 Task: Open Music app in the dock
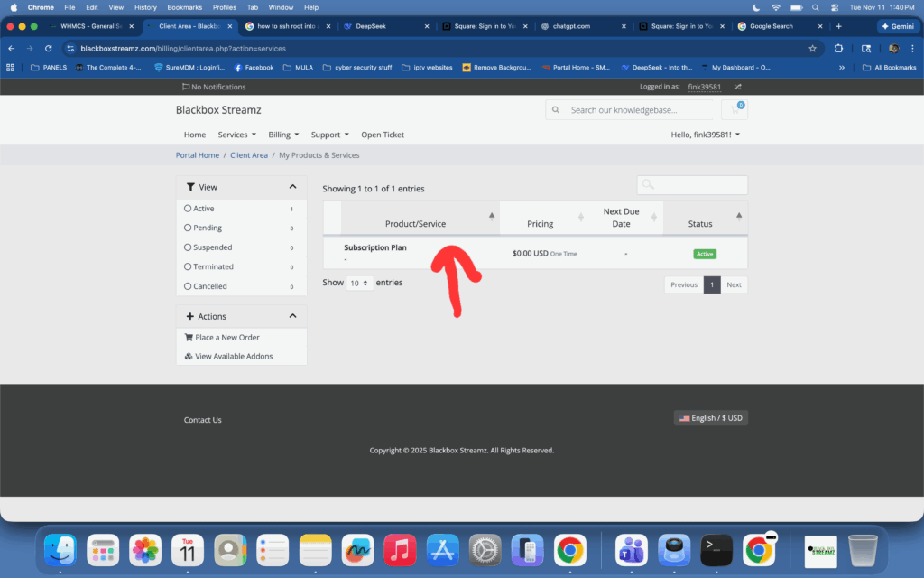click(399, 549)
